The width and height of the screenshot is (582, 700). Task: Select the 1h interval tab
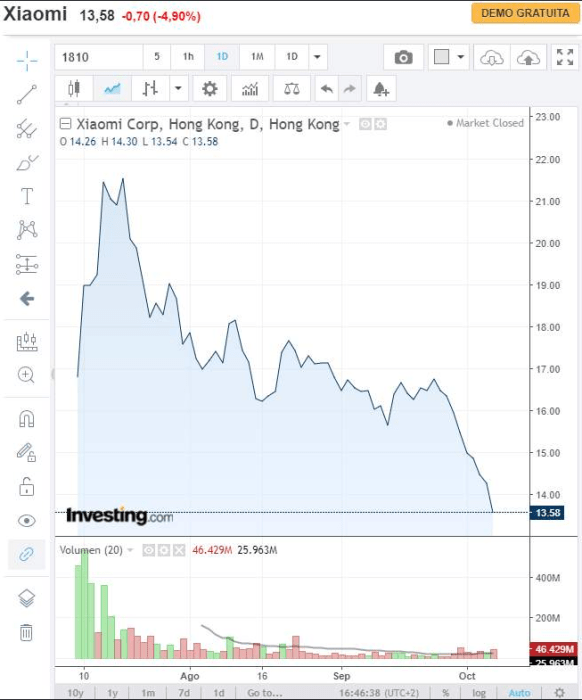[x=188, y=57]
